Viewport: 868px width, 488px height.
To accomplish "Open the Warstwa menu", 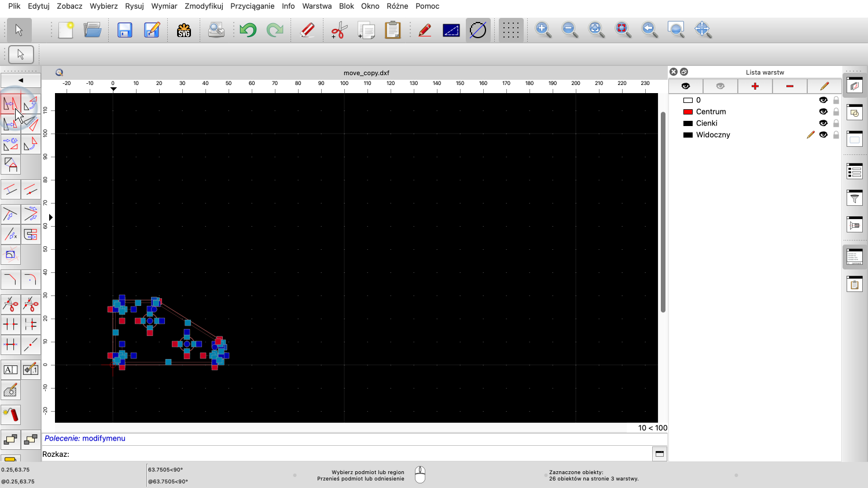I will click(317, 6).
